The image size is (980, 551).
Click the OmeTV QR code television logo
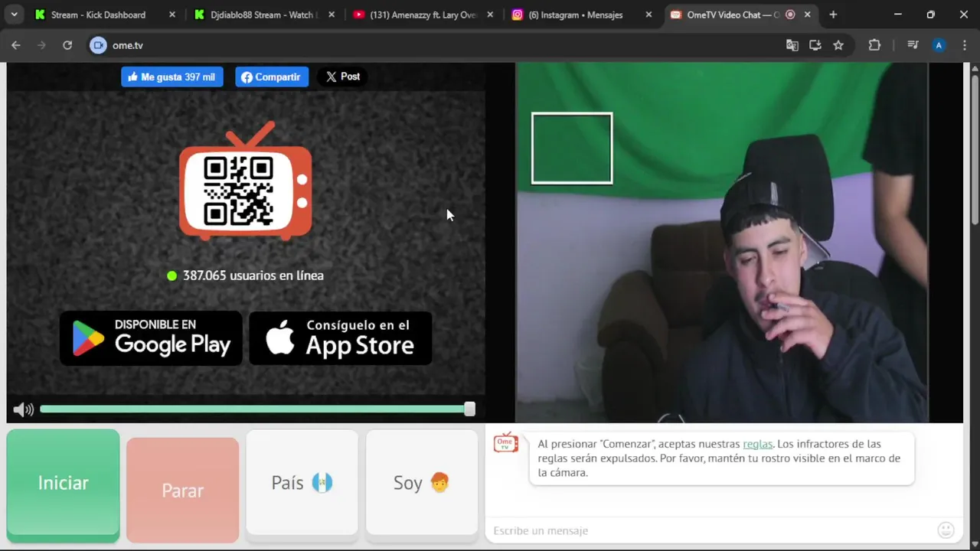(246, 181)
